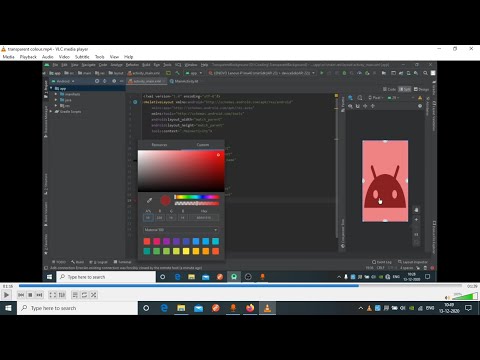Open the VLC Video menu
This screenshot has height=360, width=480.
64,57
